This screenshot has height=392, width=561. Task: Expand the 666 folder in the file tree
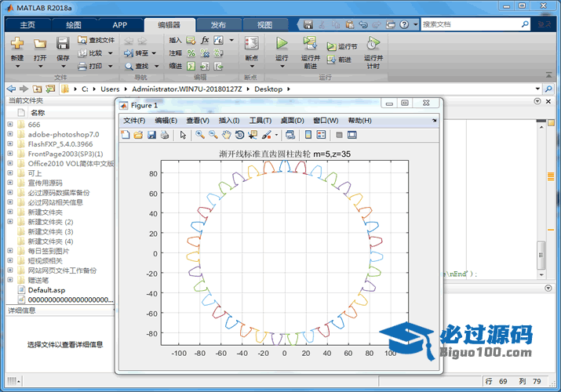tap(10, 125)
